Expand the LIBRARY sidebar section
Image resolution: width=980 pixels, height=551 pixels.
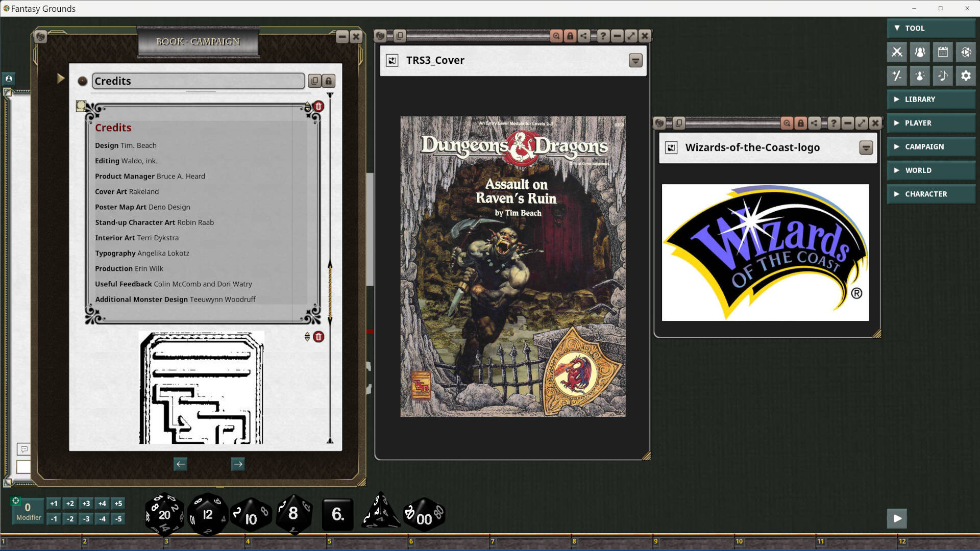coord(930,99)
